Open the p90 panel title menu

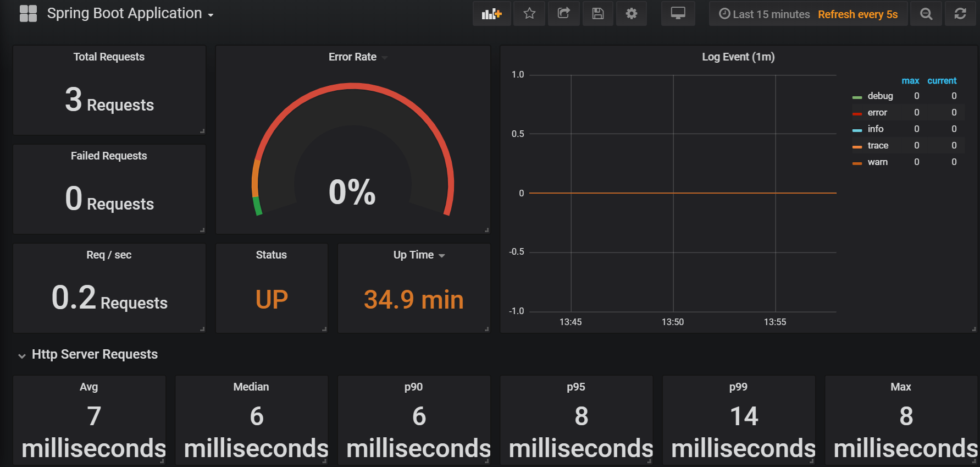click(x=413, y=387)
